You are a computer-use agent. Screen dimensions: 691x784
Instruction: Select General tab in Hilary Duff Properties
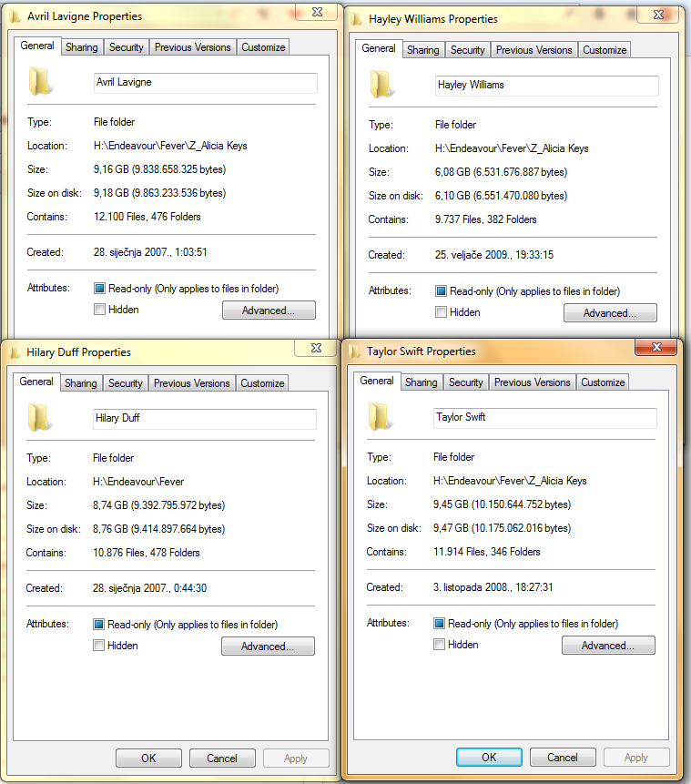pyautogui.click(x=36, y=382)
